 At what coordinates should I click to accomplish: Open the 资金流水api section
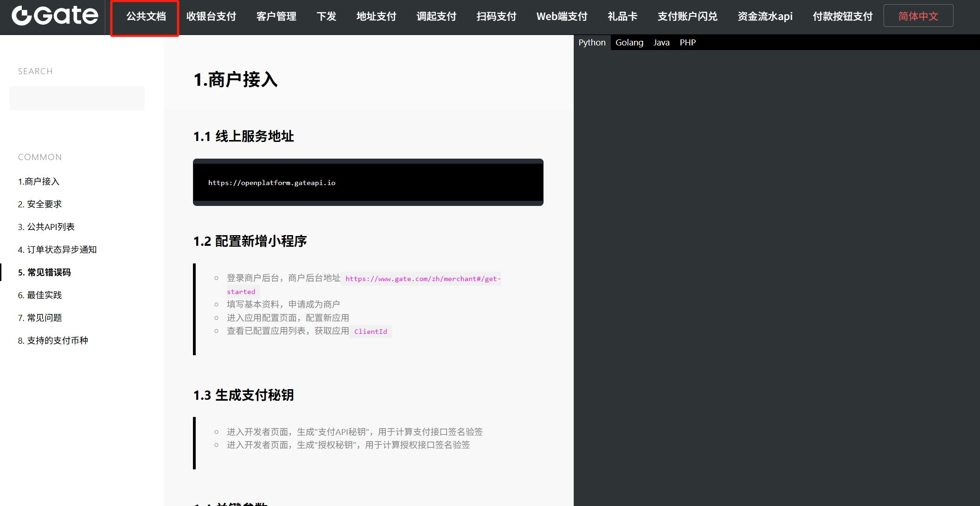[x=764, y=16]
